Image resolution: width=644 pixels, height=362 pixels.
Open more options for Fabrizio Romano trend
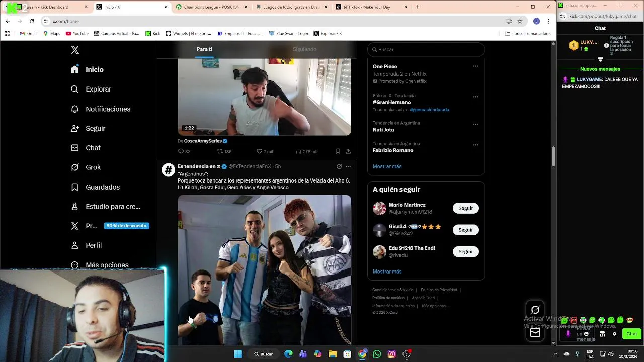coord(475,145)
